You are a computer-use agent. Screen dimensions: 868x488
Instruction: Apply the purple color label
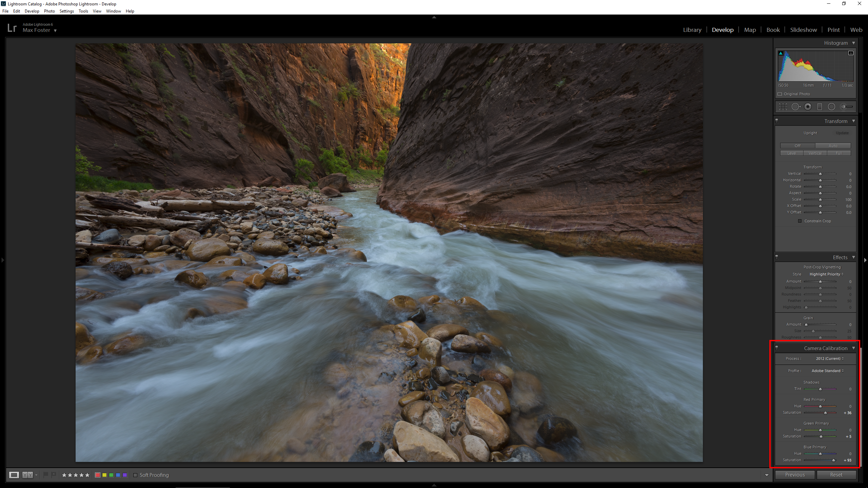click(x=125, y=475)
